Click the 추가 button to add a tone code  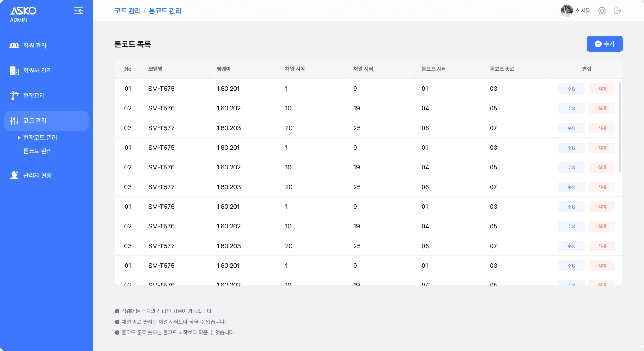point(604,44)
